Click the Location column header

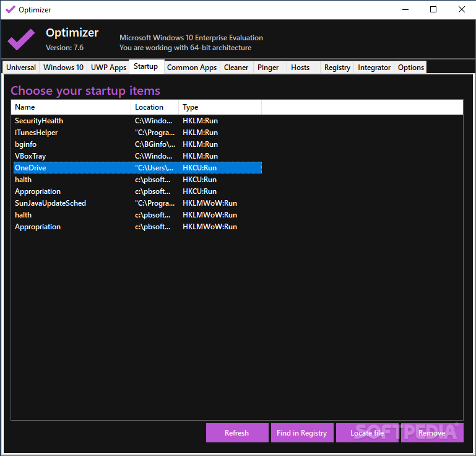(x=155, y=107)
